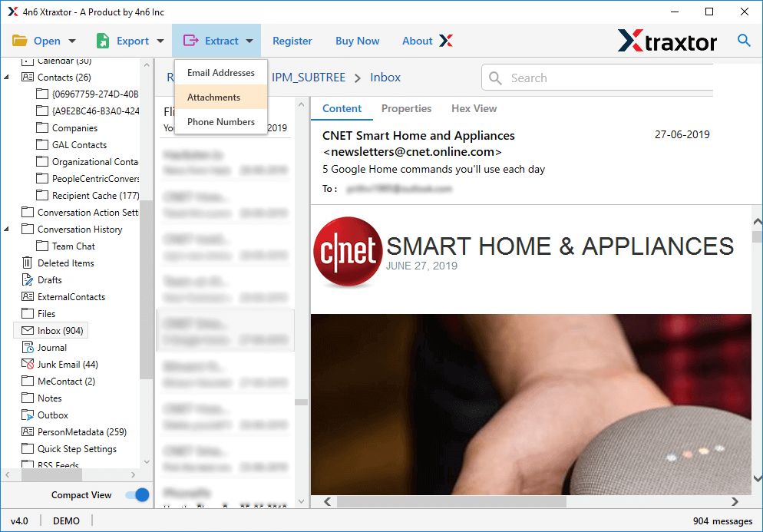
Task: Click the Recipient Cache folder icon
Action: pyautogui.click(x=42, y=195)
